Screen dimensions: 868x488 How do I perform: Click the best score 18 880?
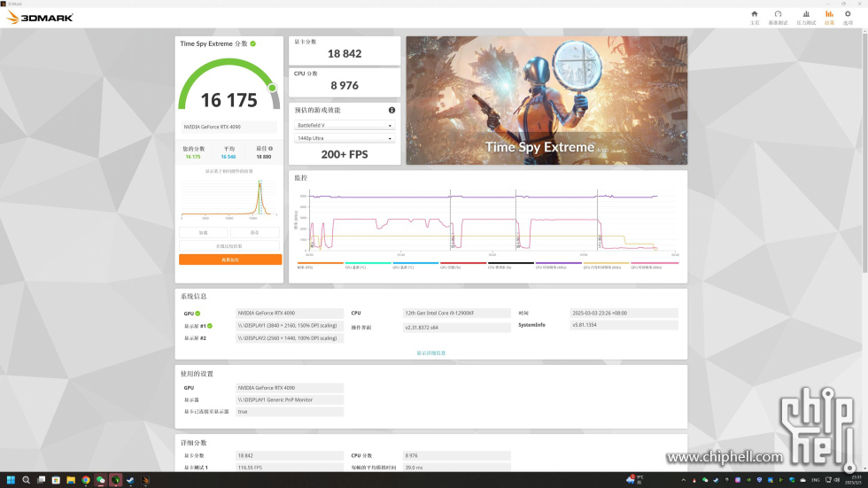264,157
